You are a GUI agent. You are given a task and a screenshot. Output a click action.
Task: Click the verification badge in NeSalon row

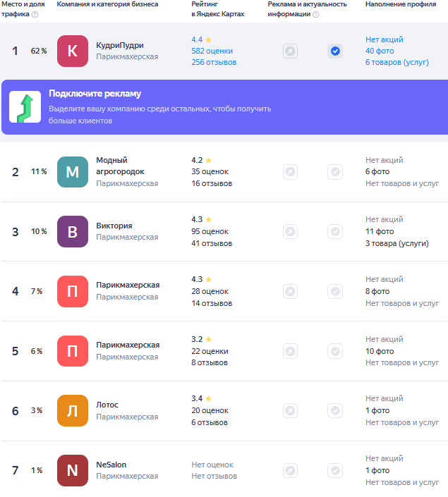click(x=335, y=470)
